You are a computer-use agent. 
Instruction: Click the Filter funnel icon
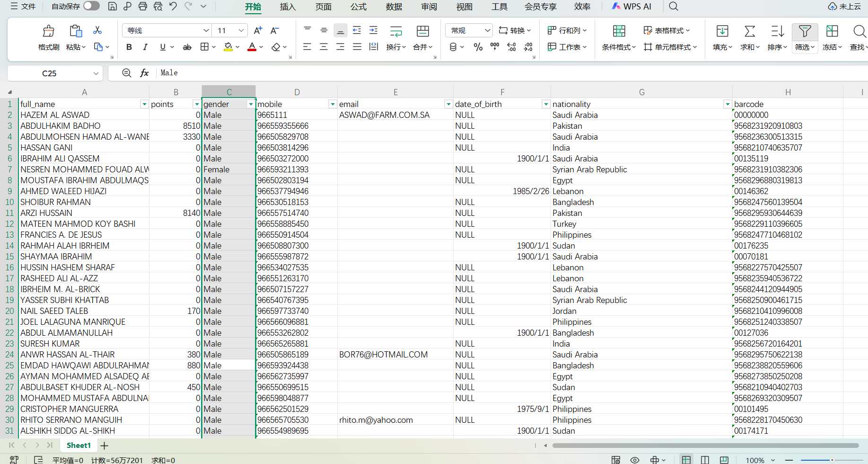[x=805, y=31]
